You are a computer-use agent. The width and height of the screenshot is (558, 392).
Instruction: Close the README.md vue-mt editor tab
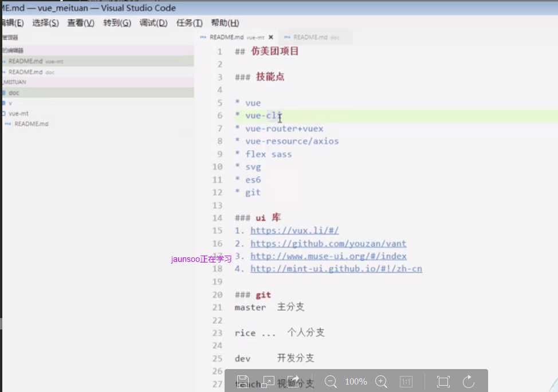271,37
